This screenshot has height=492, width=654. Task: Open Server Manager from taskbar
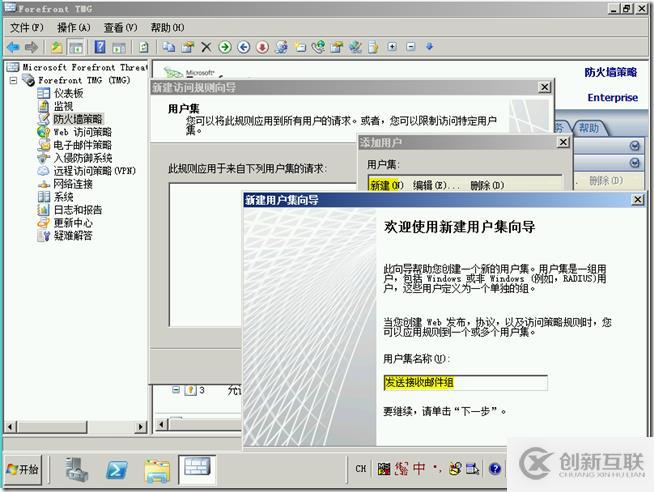[76, 470]
